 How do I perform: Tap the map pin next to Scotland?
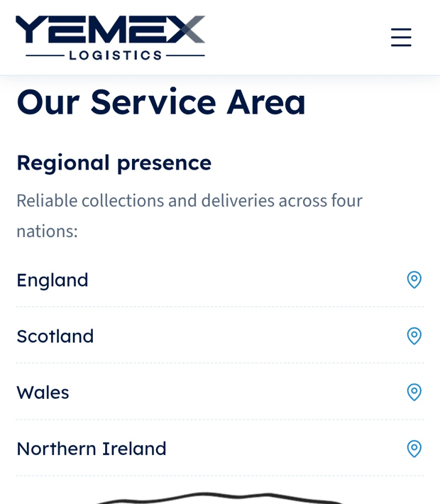click(414, 336)
